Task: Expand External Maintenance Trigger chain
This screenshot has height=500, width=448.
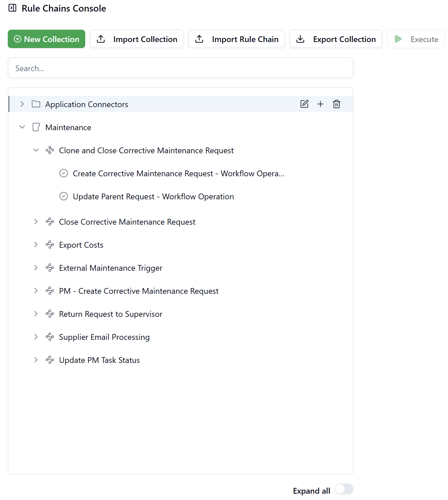Action: pos(36,268)
